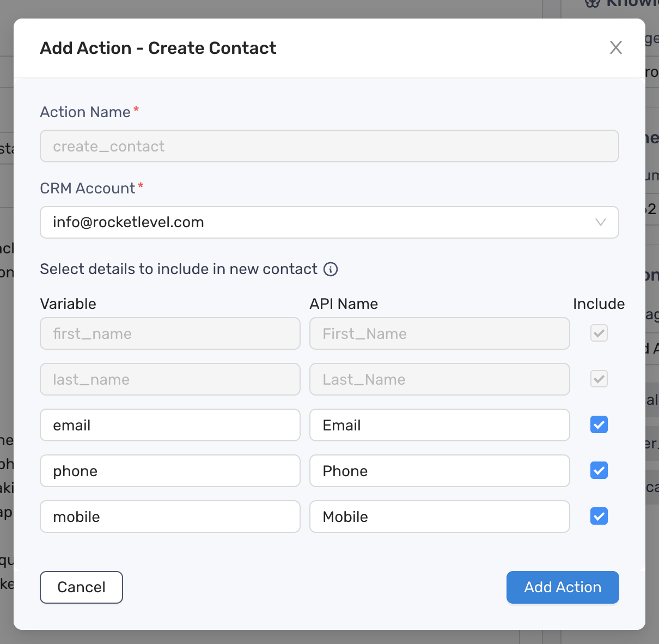The width and height of the screenshot is (659, 644).
Task: Click the phone variable field
Action: coord(170,471)
